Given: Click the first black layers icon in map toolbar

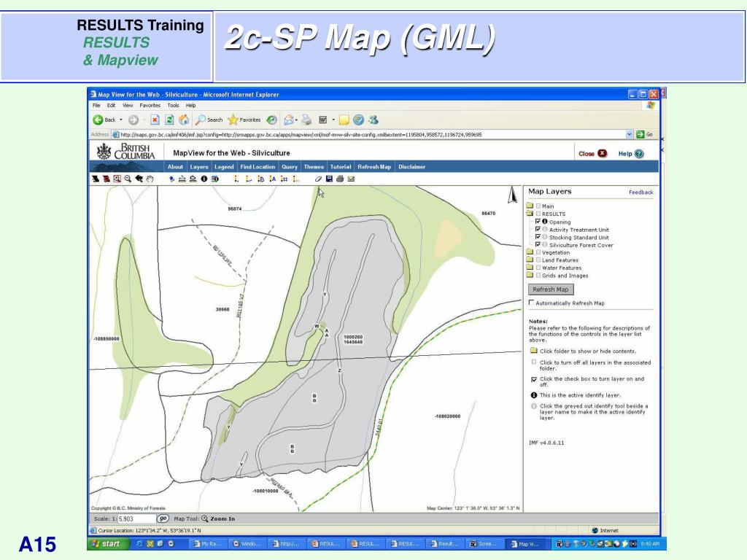Looking at the screenshot, I should click(x=96, y=179).
